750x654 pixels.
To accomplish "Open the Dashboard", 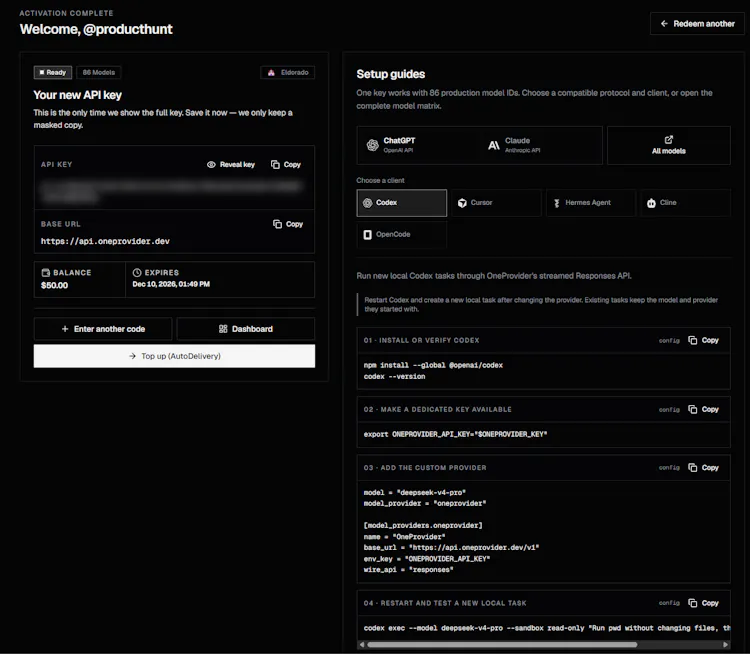I will (x=246, y=329).
